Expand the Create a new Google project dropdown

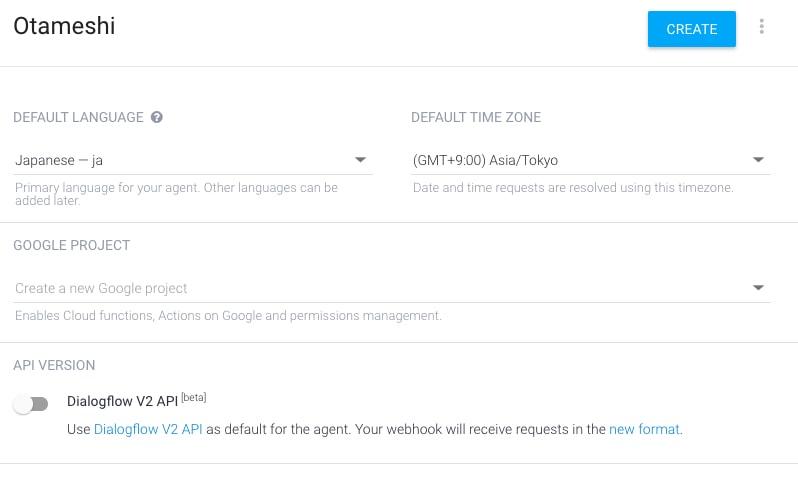[x=392, y=288]
